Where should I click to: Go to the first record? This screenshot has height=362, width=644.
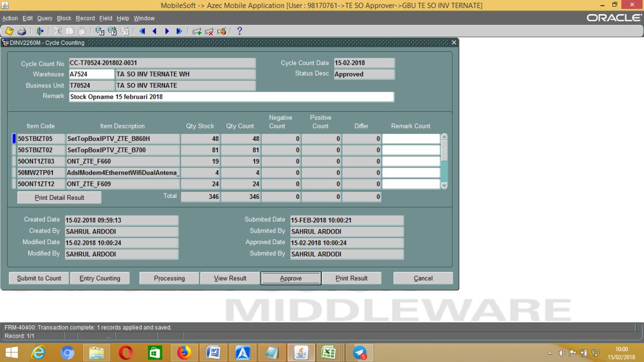pyautogui.click(x=142, y=31)
